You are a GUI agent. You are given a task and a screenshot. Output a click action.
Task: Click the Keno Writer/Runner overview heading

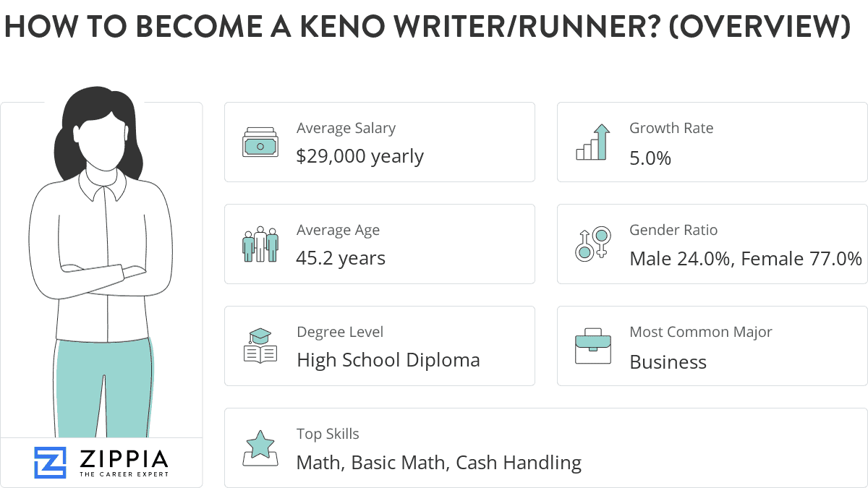[x=427, y=25]
